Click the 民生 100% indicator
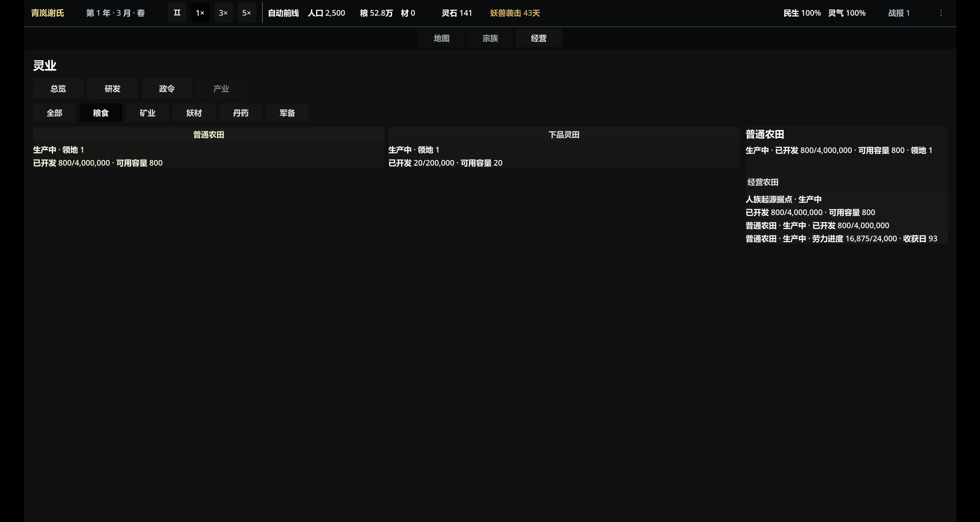The image size is (980, 522). (x=802, y=13)
